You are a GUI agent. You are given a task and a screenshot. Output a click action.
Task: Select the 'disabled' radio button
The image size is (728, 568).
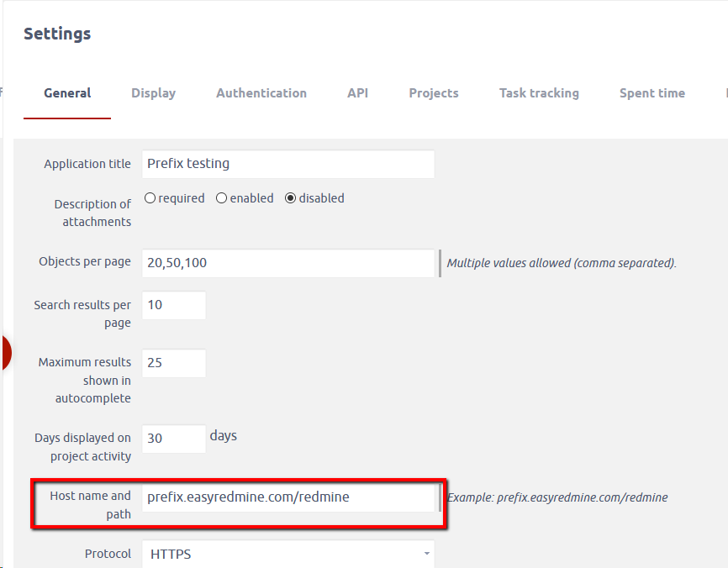(291, 198)
